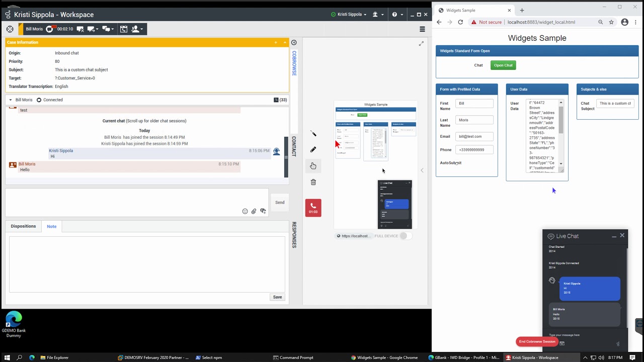Save the note
The image size is (644, 362).
pyautogui.click(x=277, y=297)
